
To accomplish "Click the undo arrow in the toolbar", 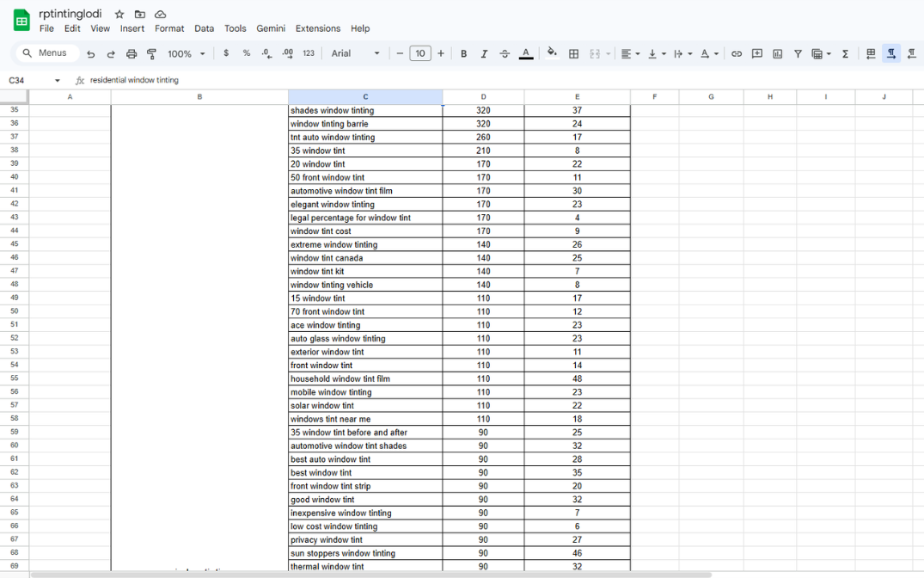I will (x=91, y=53).
